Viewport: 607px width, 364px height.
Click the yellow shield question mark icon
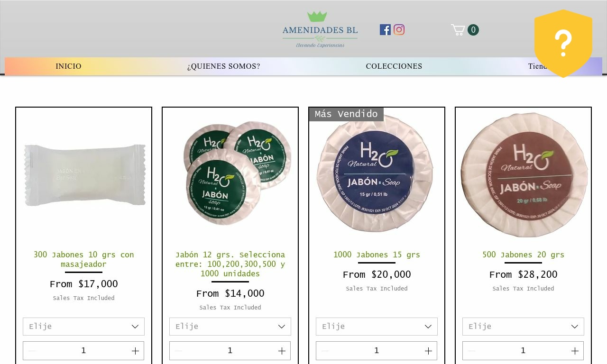(563, 43)
